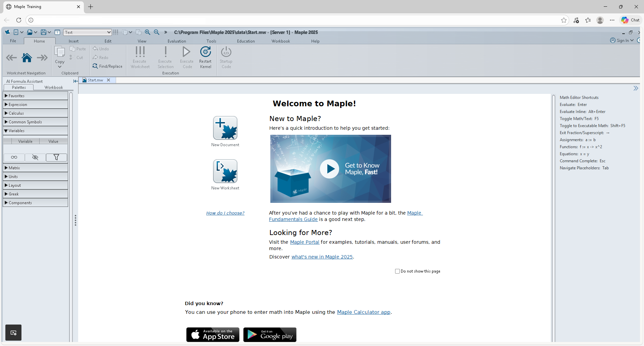Toggle the variables filter funnel button
The height and width of the screenshot is (346, 644).
tap(56, 157)
